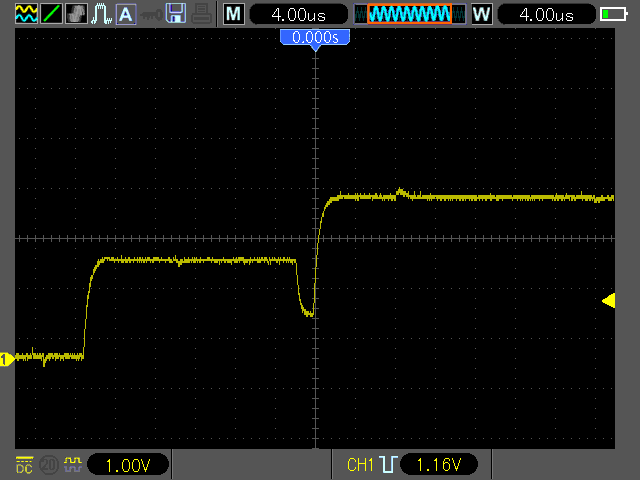Open the window 4.00us timebase readout

click(x=547, y=15)
